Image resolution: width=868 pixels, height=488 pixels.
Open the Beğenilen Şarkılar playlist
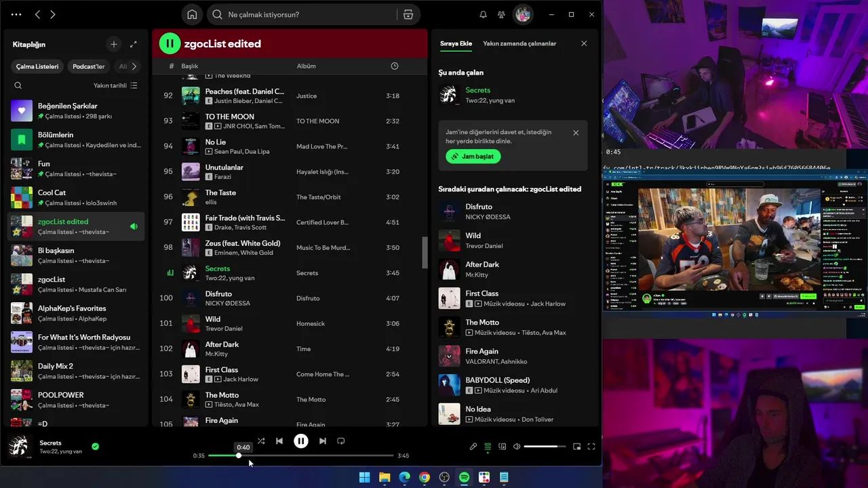76,110
